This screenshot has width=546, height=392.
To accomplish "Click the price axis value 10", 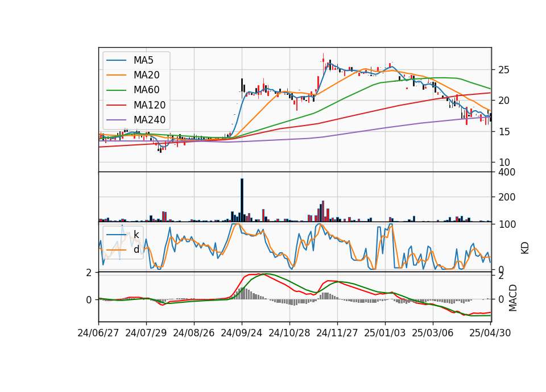I will (x=503, y=162).
